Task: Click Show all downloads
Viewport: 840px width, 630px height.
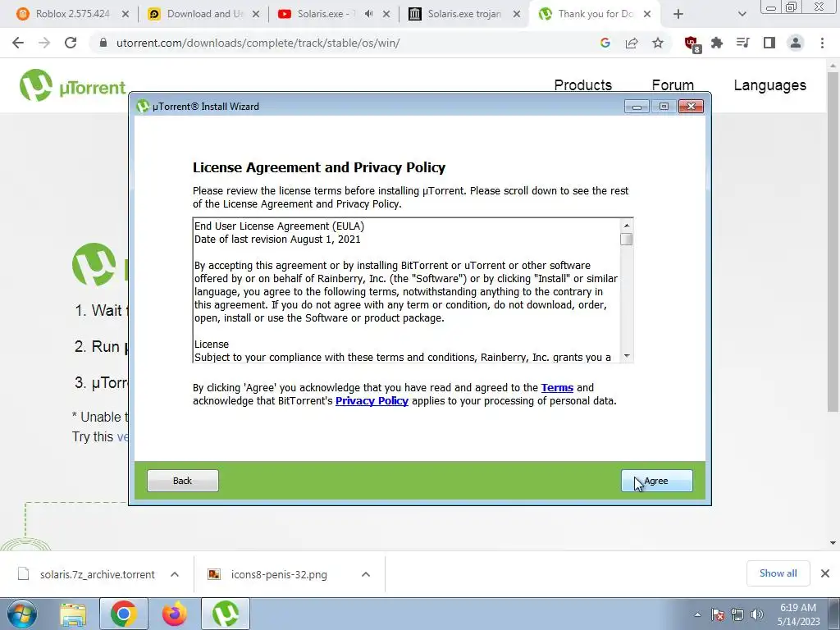Action: click(x=778, y=573)
